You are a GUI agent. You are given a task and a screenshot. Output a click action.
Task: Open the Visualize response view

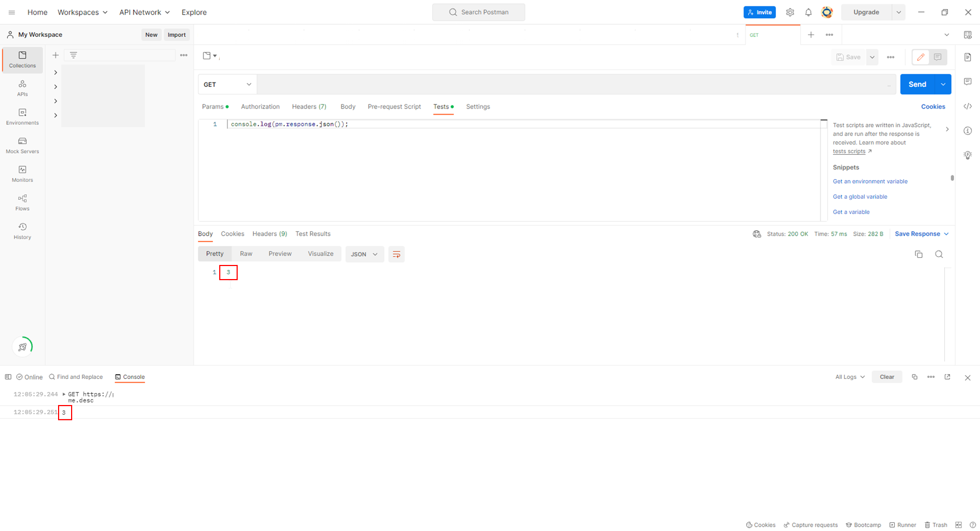pyautogui.click(x=321, y=254)
